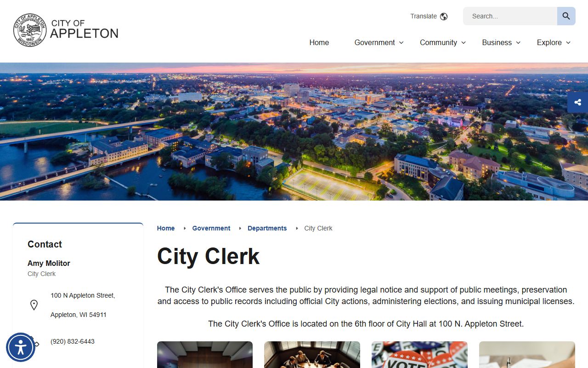Click the 'Contact' sidebar heading
The width and height of the screenshot is (588, 368).
(45, 244)
